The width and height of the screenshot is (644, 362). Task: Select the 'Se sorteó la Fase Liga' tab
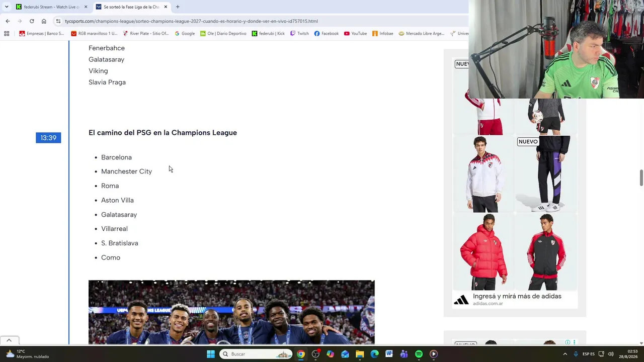(x=131, y=7)
